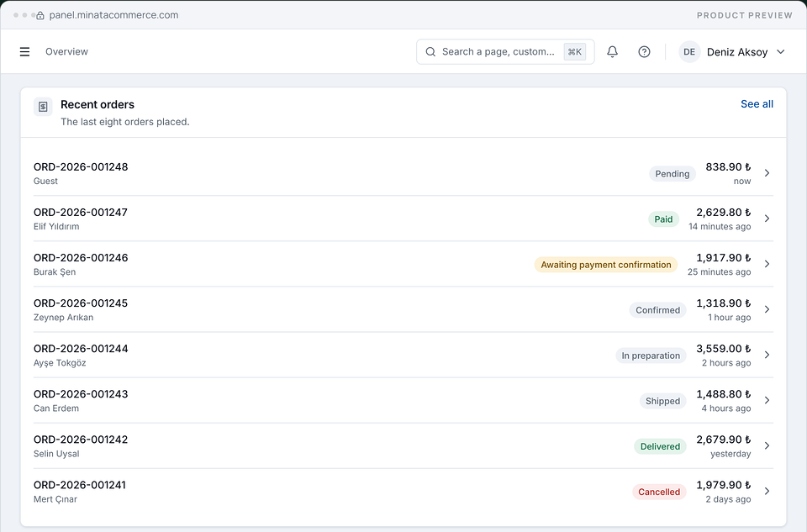Click the 2,629.80 ₺ amount

click(723, 212)
